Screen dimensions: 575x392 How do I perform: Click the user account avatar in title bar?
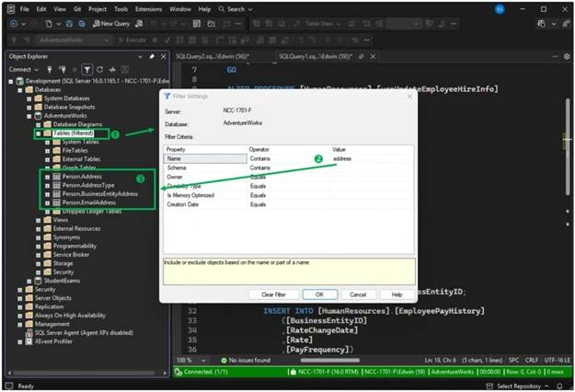(x=500, y=9)
